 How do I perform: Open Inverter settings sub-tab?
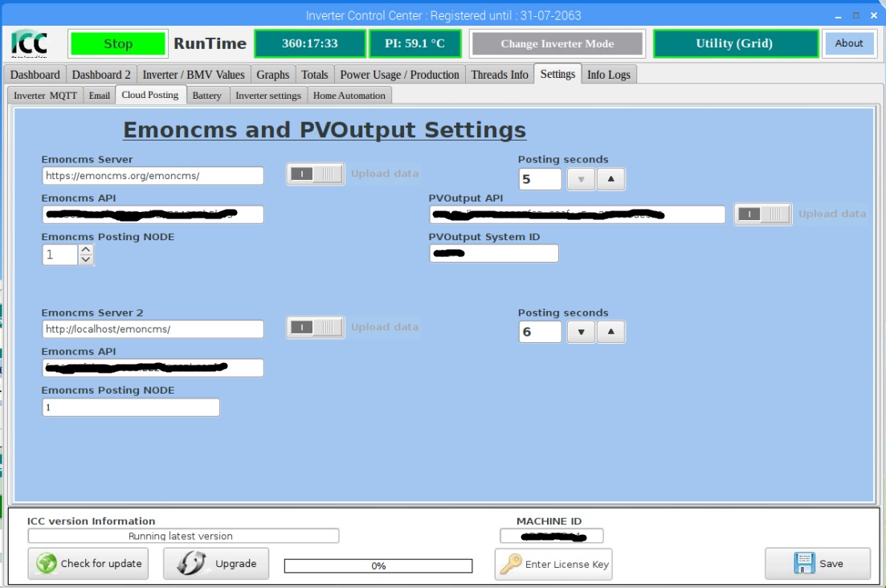coord(268,96)
